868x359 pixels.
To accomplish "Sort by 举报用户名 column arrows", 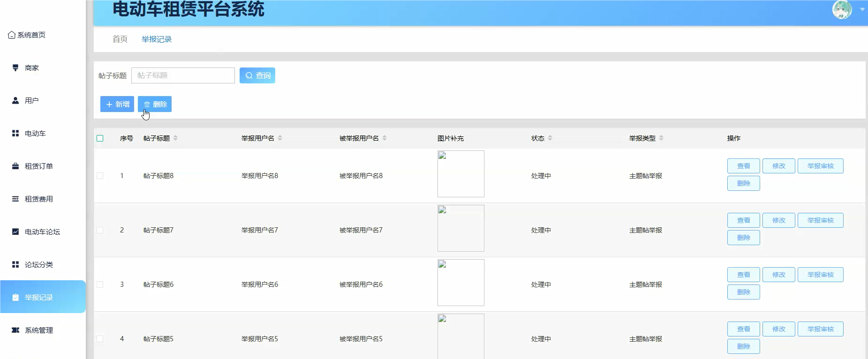I will tap(280, 138).
